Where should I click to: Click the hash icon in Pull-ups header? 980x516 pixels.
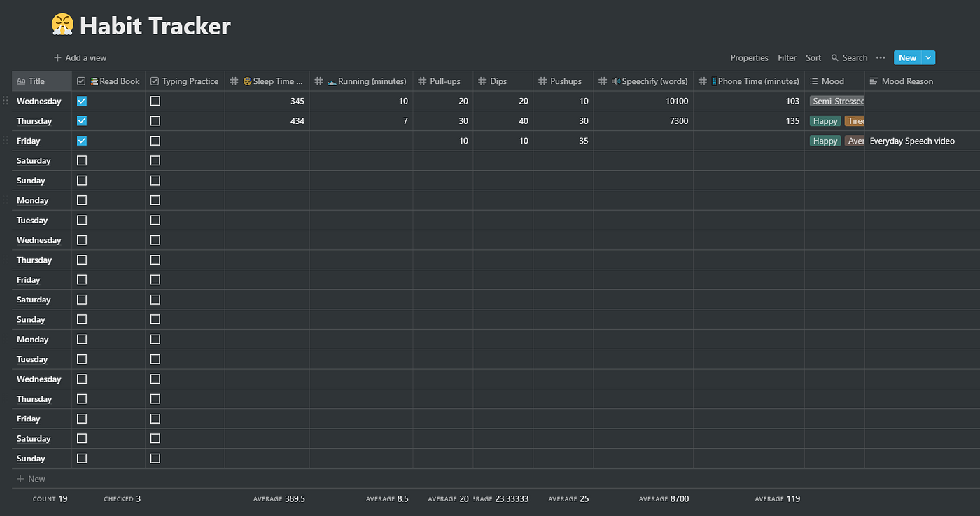click(x=422, y=81)
